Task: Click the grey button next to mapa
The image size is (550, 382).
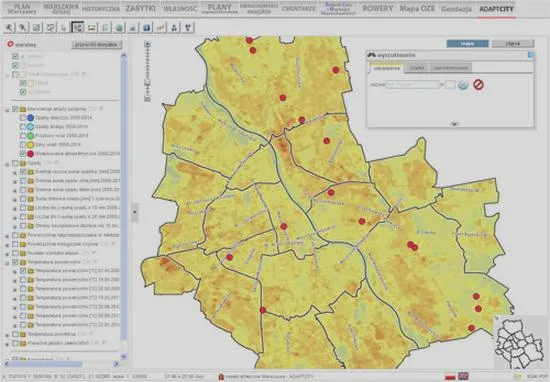Action: click(513, 43)
